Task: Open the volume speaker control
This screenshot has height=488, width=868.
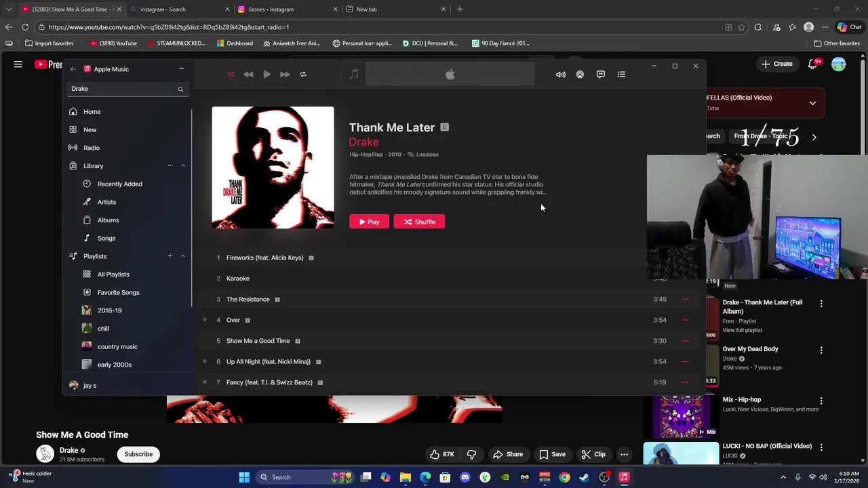Action: (561, 75)
